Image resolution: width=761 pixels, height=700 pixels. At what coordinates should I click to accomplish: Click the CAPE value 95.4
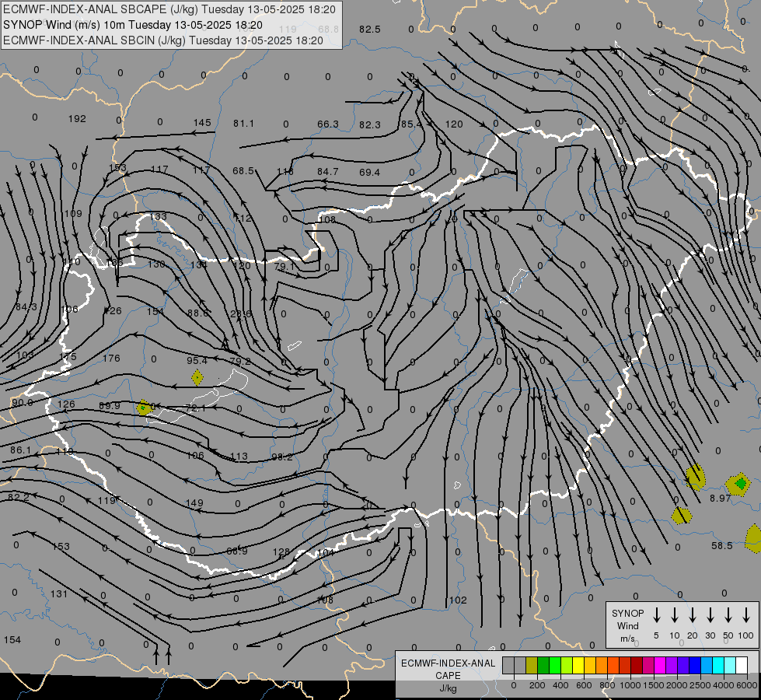pos(197,360)
